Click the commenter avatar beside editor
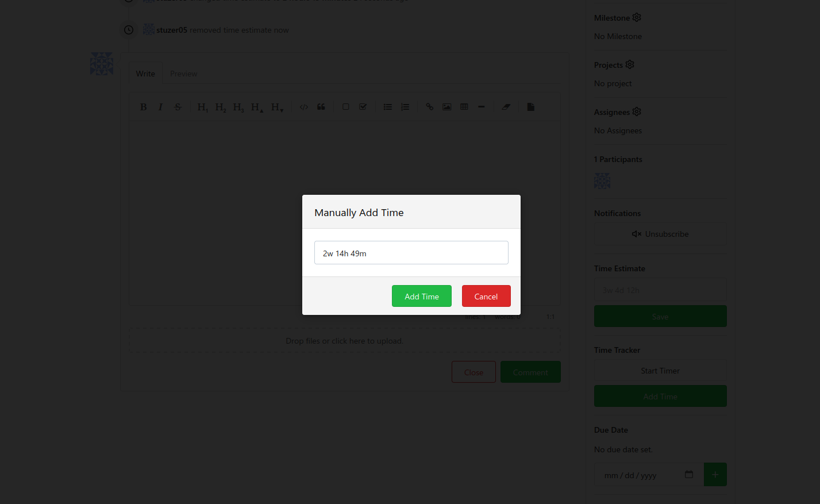The height and width of the screenshot is (504, 820). pos(102,64)
